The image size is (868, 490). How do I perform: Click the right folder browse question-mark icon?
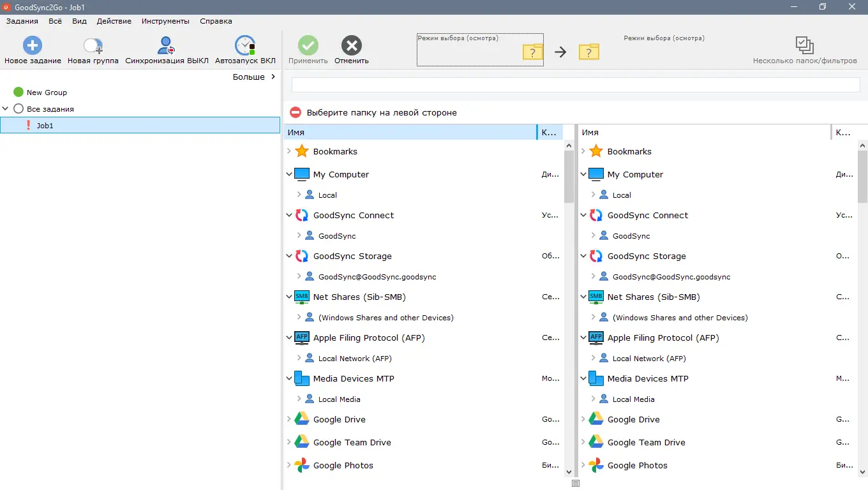pos(588,52)
